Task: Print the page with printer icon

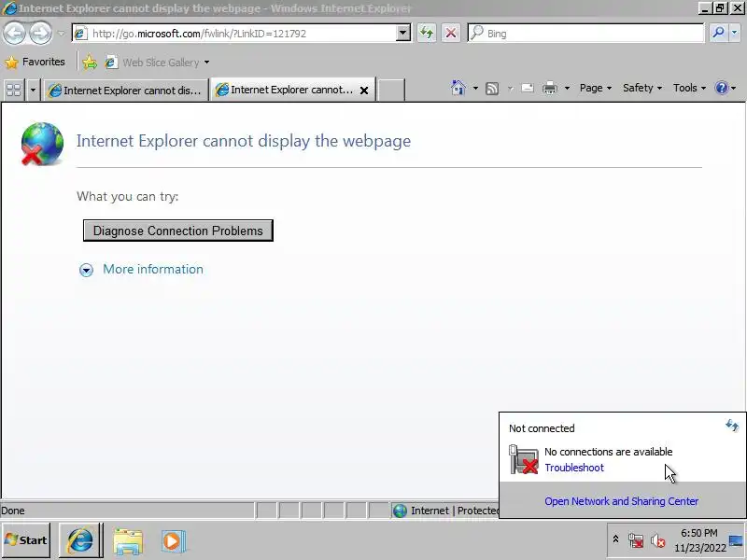Action: tap(550, 88)
